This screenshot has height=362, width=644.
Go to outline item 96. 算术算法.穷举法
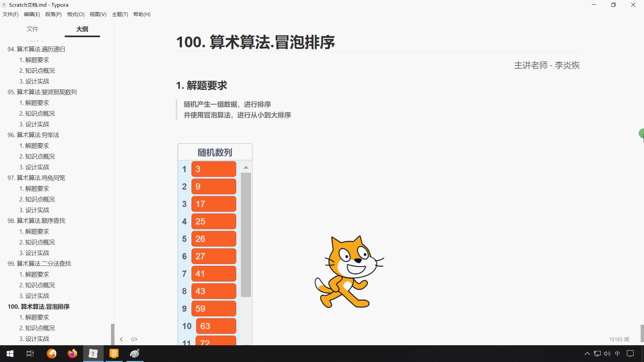[x=34, y=135]
